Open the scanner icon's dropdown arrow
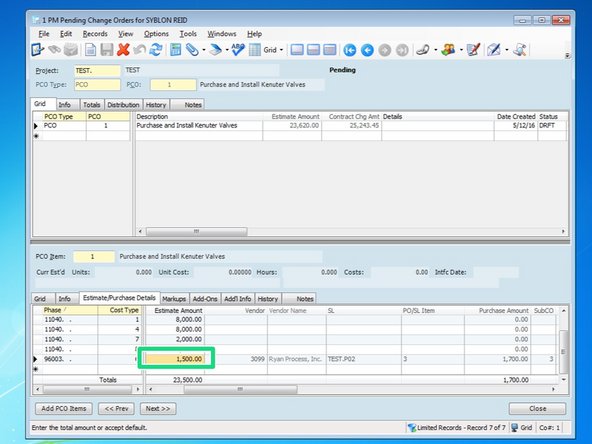592x444 pixels. tap(227, 50)
